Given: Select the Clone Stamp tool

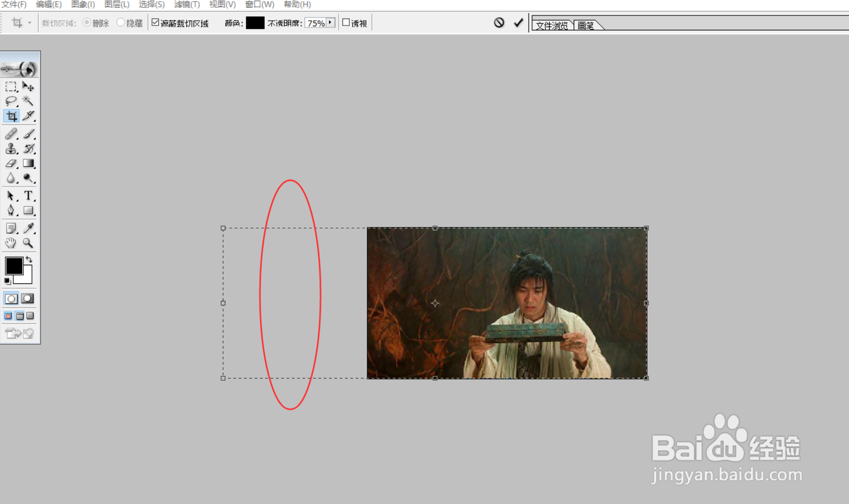Looking at the screenshot, I should click(x=11, y=149).
